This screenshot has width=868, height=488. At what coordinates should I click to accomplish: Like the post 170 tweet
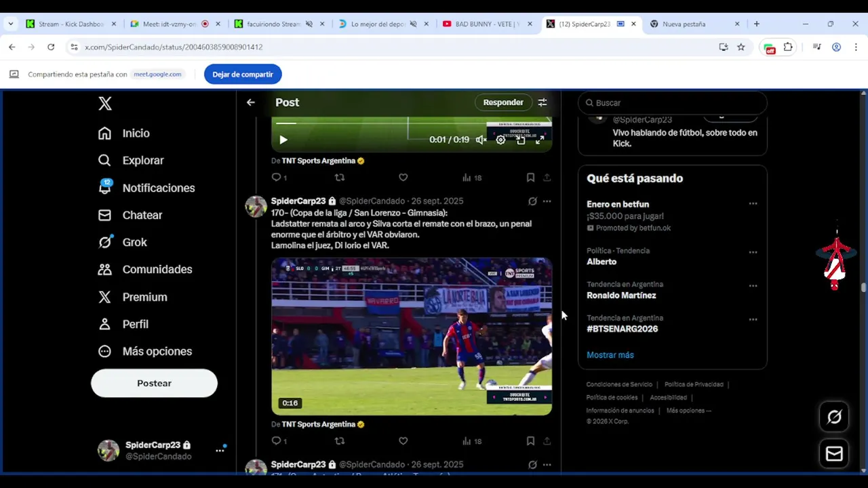403,441
